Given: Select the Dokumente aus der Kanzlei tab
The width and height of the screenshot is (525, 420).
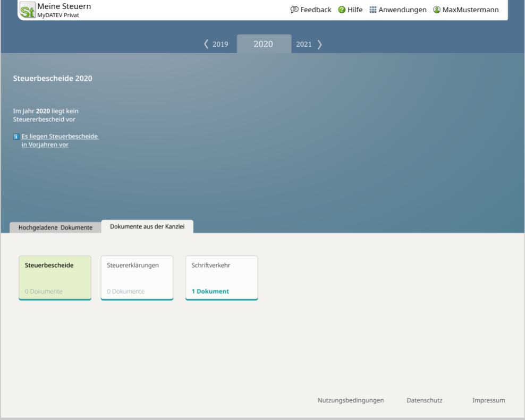Looking at the screenshot, I should 147,227.
